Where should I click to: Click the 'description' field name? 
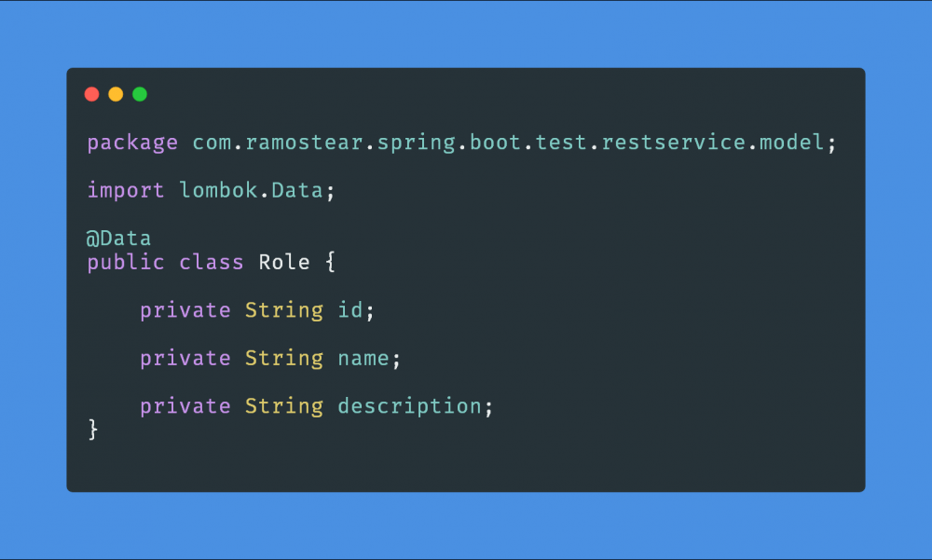(409, 406)
